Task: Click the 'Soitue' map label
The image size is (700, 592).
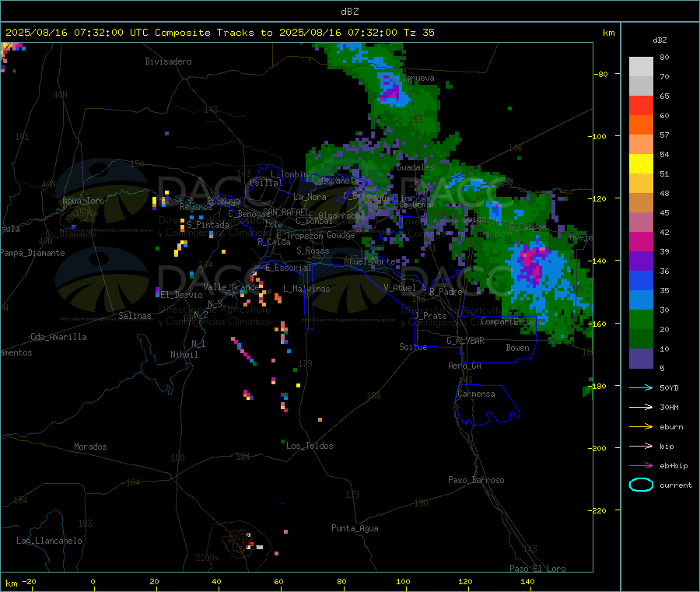Action: tap(414, 347)
